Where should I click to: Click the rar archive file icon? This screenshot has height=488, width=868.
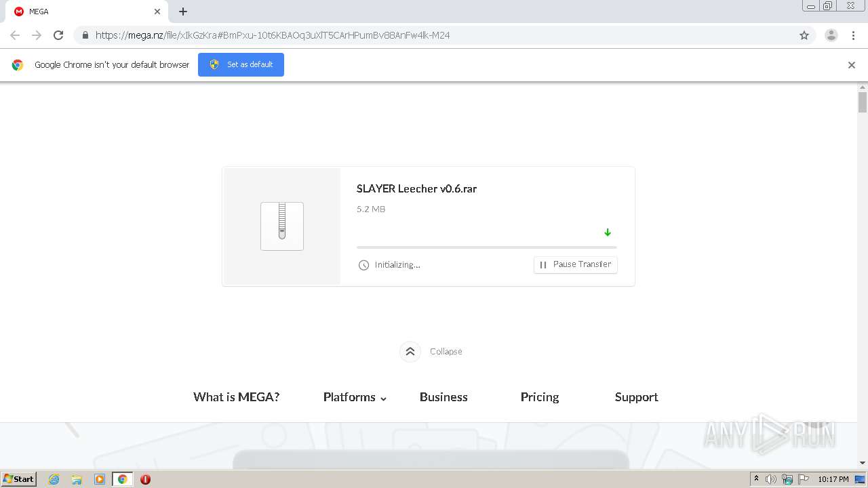coord(282,226)
